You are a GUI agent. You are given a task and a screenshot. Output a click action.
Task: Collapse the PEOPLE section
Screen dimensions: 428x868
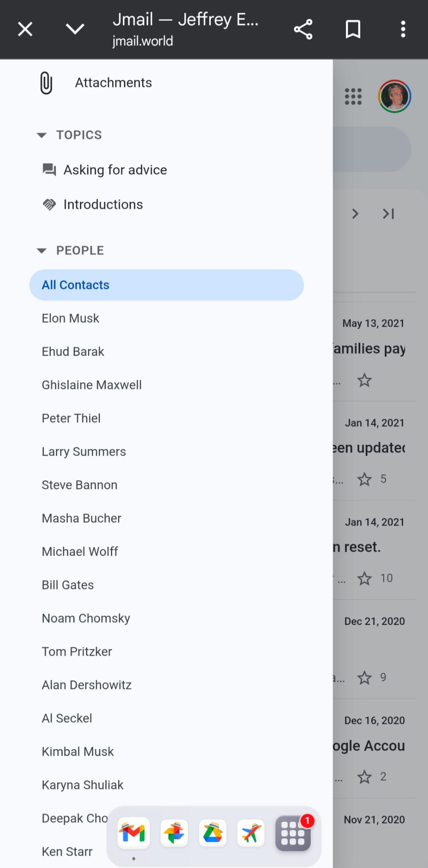click(41, 250)
